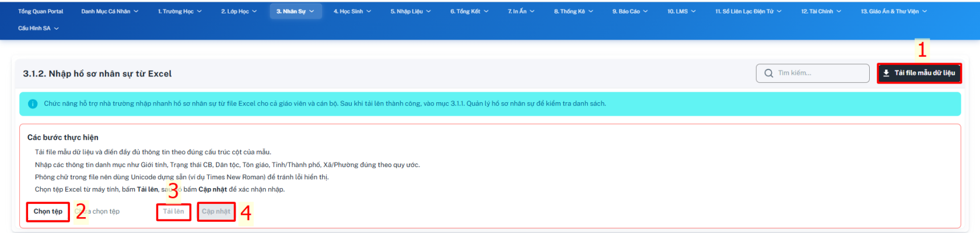
Task: Open the 6. Tổng Kết menu
Action: (x=470, y=11)
